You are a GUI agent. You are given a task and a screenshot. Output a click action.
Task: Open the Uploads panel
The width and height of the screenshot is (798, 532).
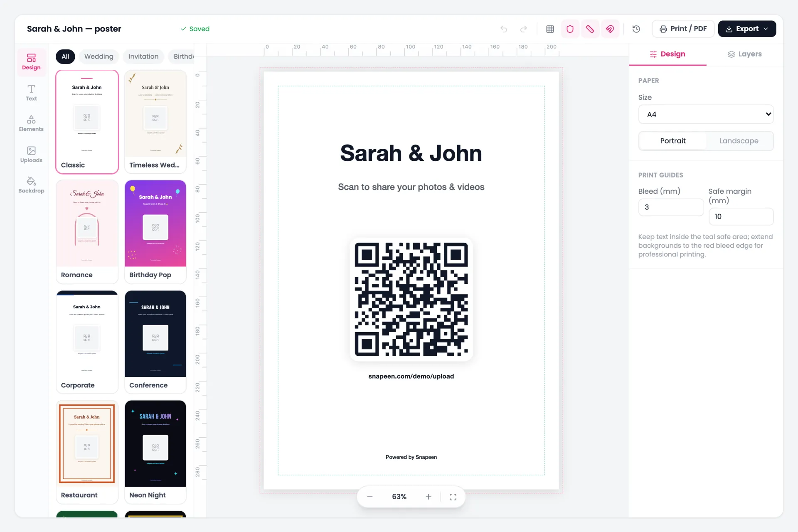[x=31, y=155]
